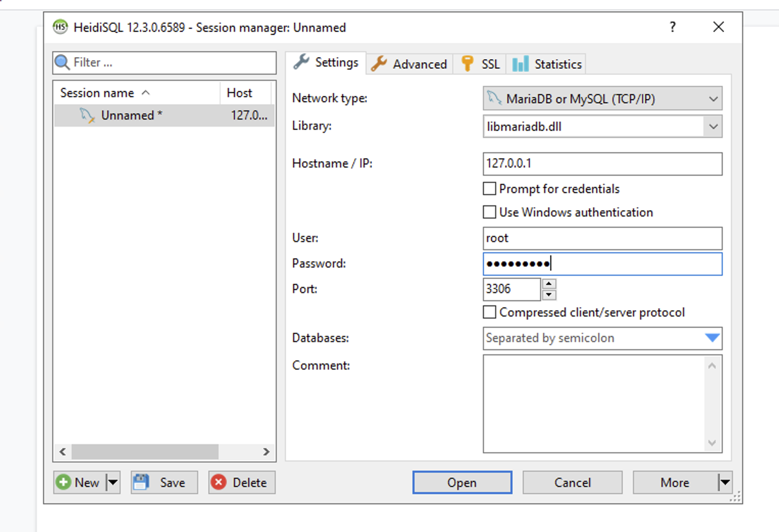The height and width of the screenshot is (532, 779).
Task: Click the Port number field
Action: [x=512, y=289]
